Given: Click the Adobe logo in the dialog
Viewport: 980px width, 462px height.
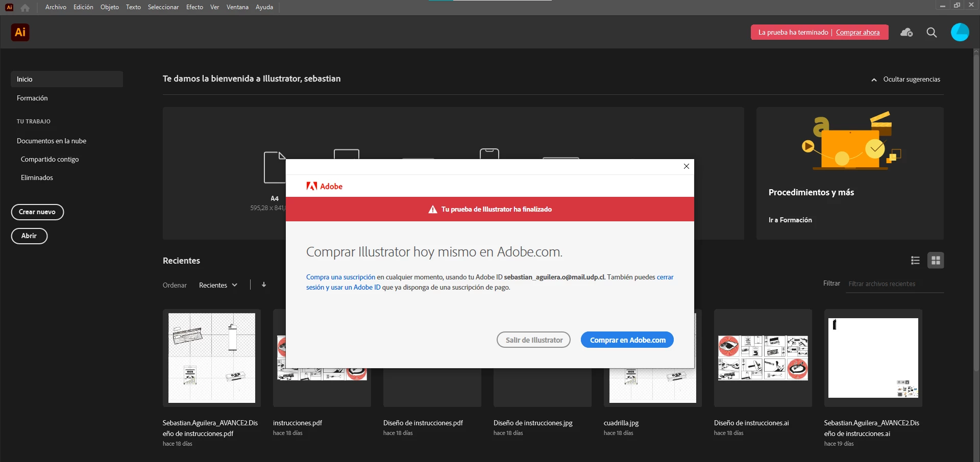Looking at the screenshot, I should point(324,186).
